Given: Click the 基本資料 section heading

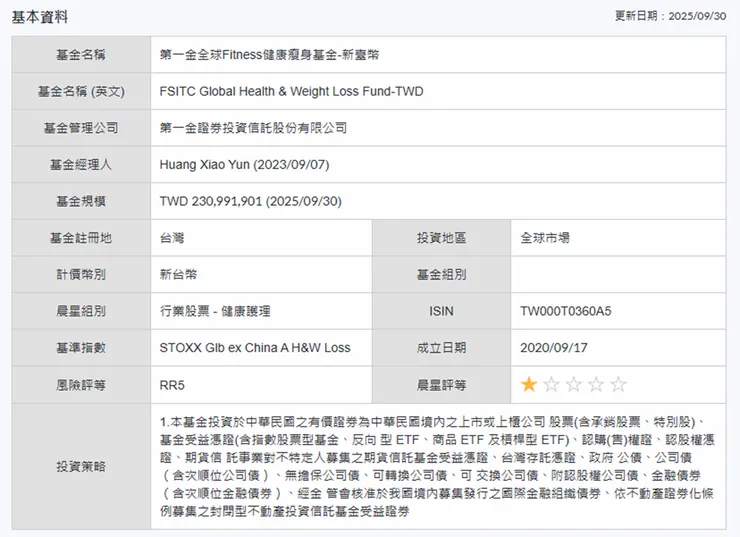Looking at the screenshot, I should pyautogui.click(x=40, y=17).
